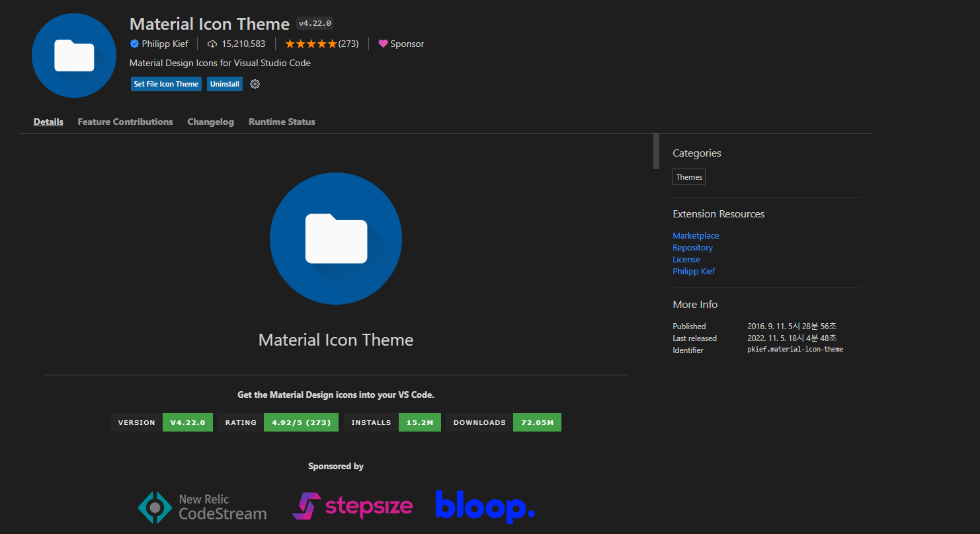Screen dimensions: 980x534
Task: Click the Rating 4.92/5 (273) badge
Action: pyautogui.click(x=278, y=422)
